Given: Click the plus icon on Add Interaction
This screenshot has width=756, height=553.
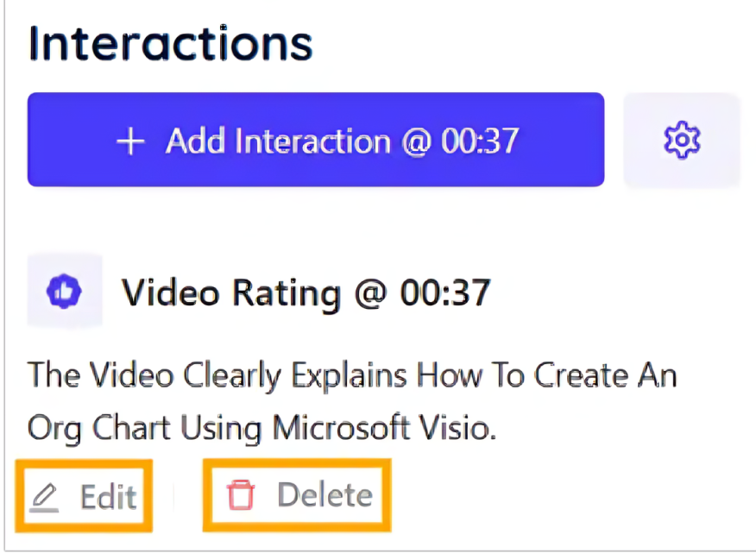Looking at the screenshot, I should pyautogui.click(x=130, y=141).
